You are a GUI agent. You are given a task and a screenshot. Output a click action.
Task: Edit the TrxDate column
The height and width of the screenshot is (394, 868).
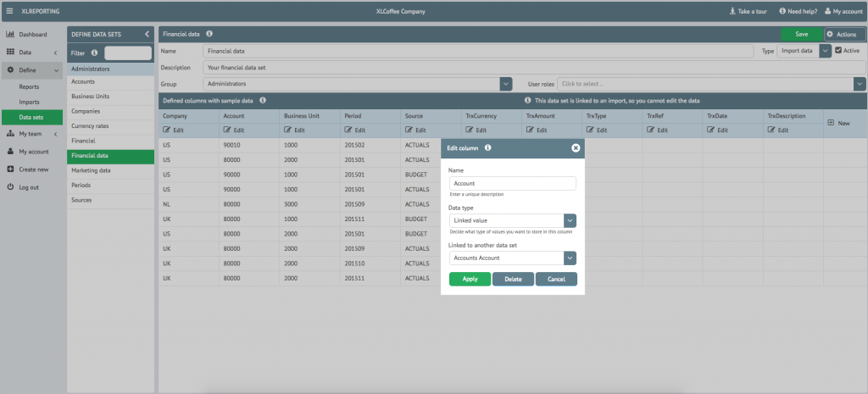coord(717,130)
